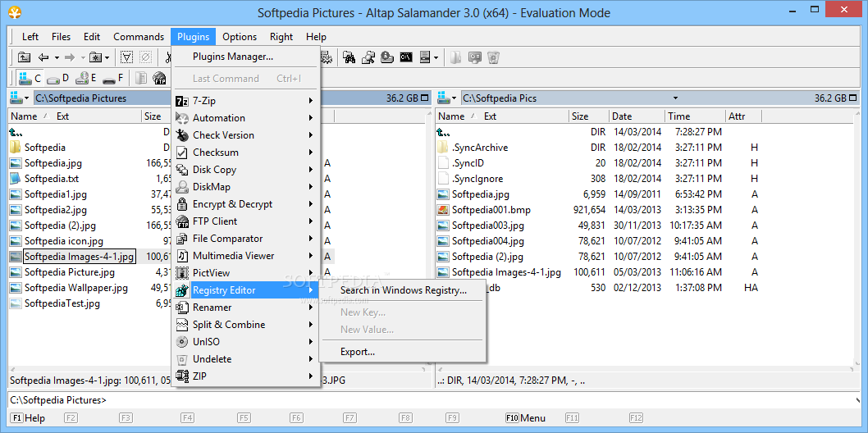Image resolution: width=868 pixels, height=433 pixels.
Task: Click the unselect files icon
Action: 145,57
